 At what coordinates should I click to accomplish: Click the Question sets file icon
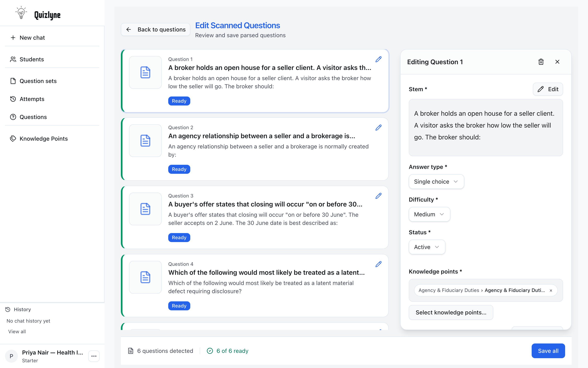tap(13, 81)
